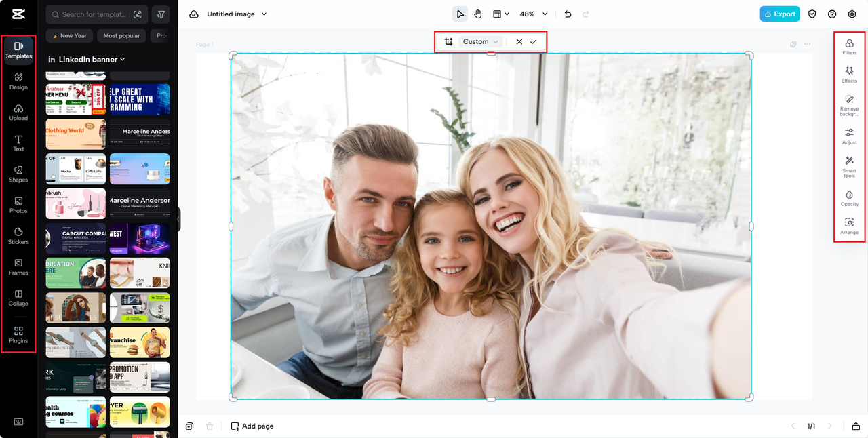
Task: Select the Most popular tag
Action: click(121, 35)
